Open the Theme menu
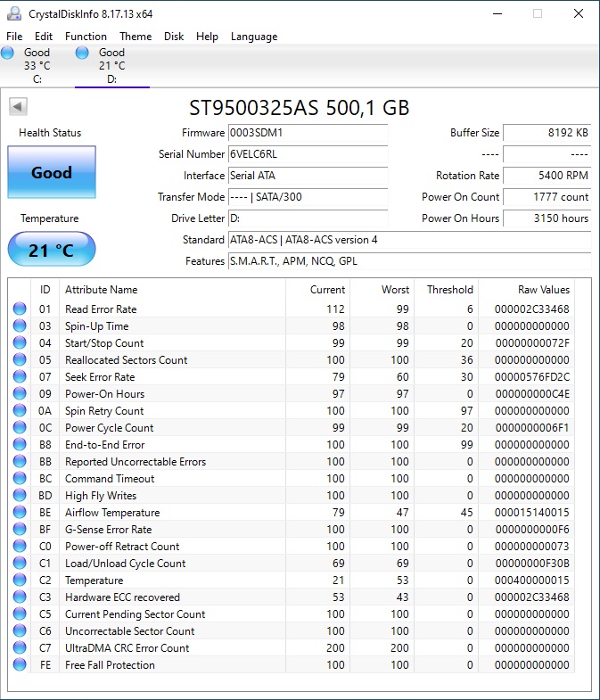The width and height of the screenshot is (600, 700). point(136,37)
